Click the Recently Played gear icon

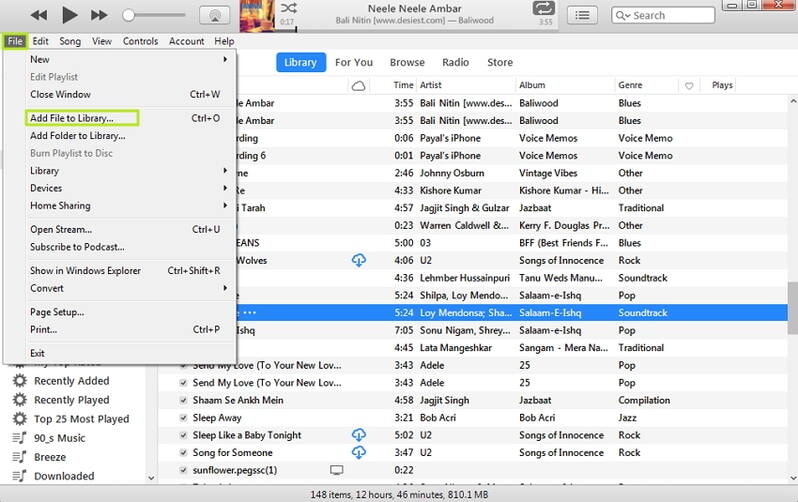click(x=19, y=400)
